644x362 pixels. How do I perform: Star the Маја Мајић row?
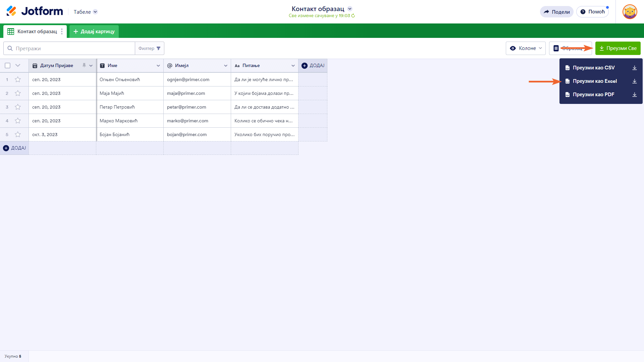18,93
